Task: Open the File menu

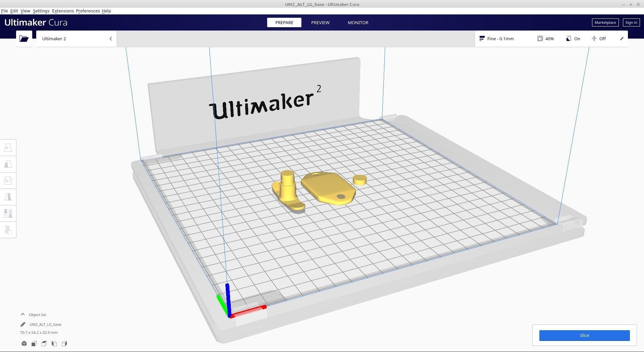Action: click(4, 11)
